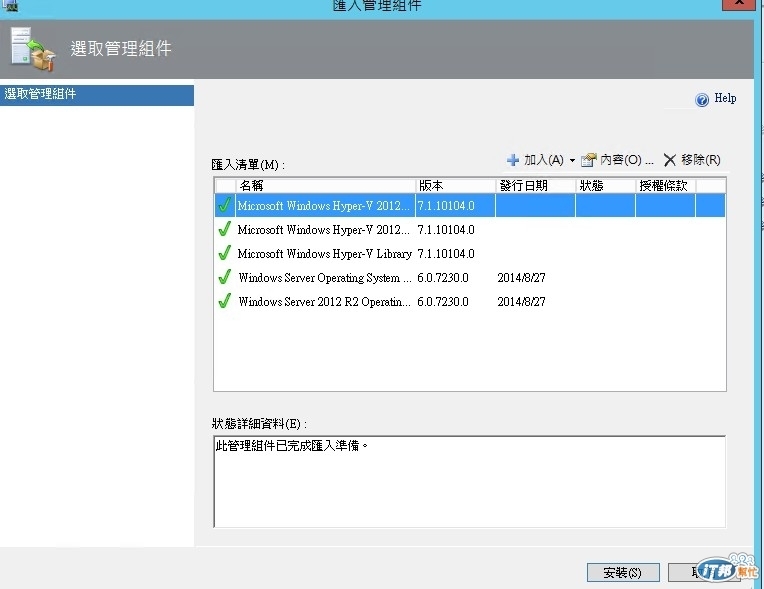Expand the 加入(A) dropdown arrow
The image size is (764, 589).
[572, 160]
